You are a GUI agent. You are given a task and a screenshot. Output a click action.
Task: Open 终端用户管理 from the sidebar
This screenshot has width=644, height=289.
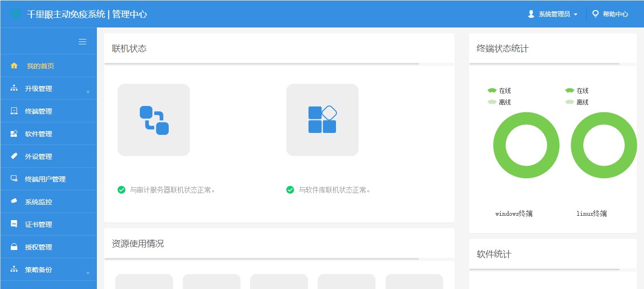(x=45, y=179)
